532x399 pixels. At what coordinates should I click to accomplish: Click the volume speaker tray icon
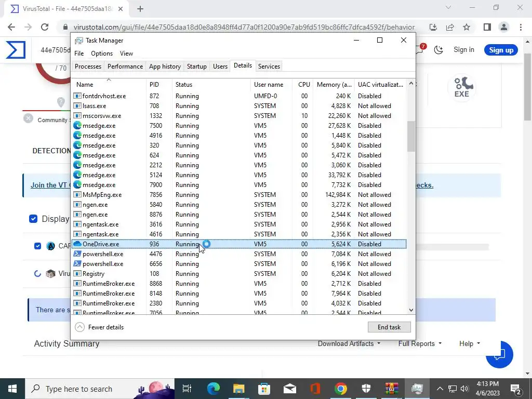point(464,389)
